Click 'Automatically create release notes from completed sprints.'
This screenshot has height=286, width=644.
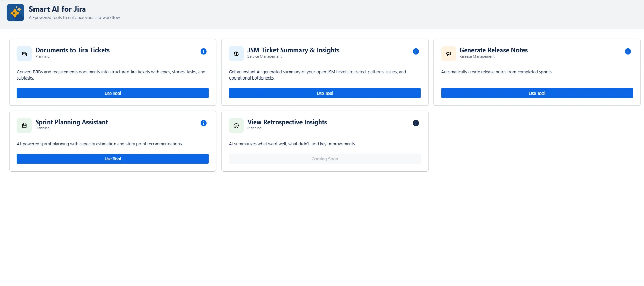(x=497, y=72)
